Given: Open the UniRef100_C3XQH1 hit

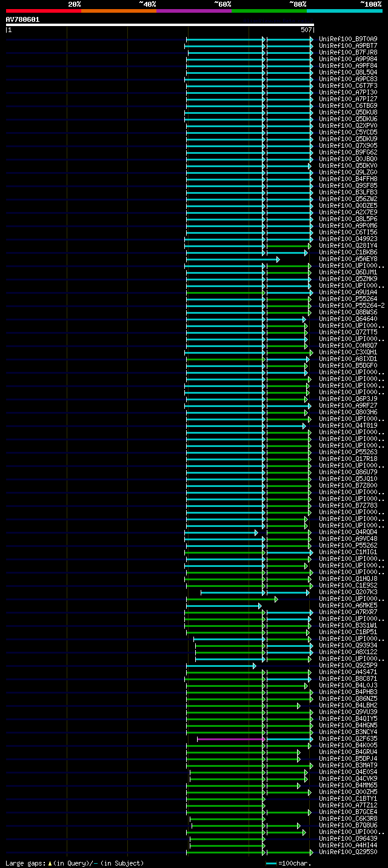Looking at the screenshot, I should (348, 353).
